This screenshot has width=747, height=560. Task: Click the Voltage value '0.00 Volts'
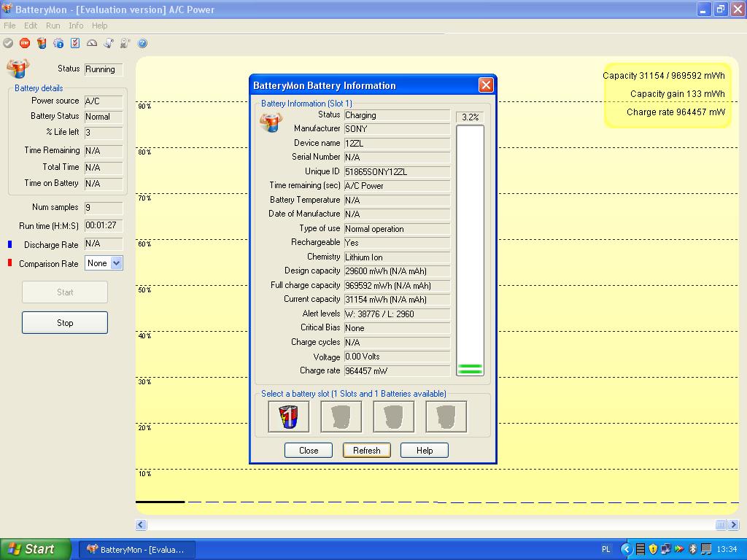tap(397, 357)
